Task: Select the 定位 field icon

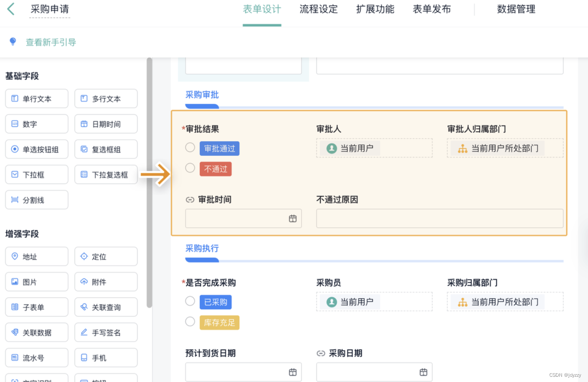Action: pyautogui.click(x=84, y=257)
